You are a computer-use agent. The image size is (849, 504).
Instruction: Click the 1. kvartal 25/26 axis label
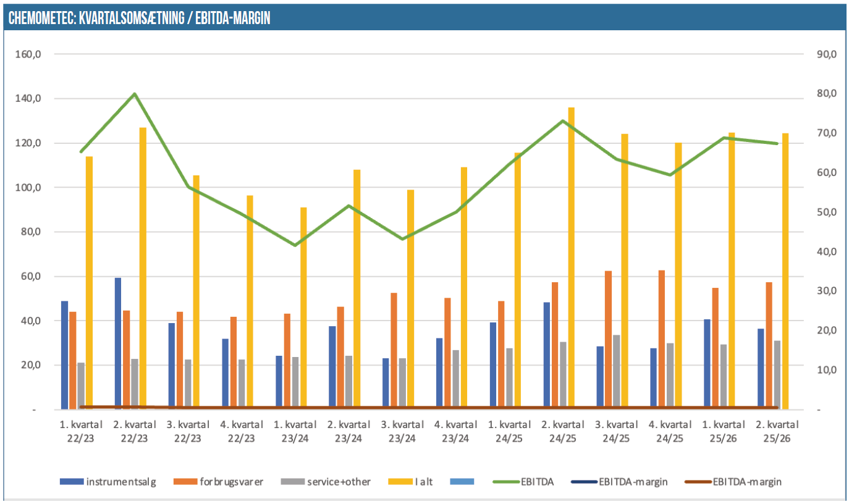pyautogui.click(x=724, y=431)
